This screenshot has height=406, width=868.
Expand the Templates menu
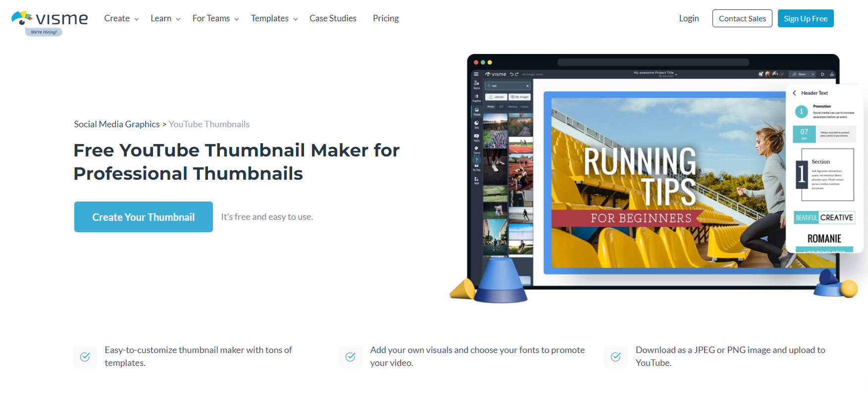point(274,18)
